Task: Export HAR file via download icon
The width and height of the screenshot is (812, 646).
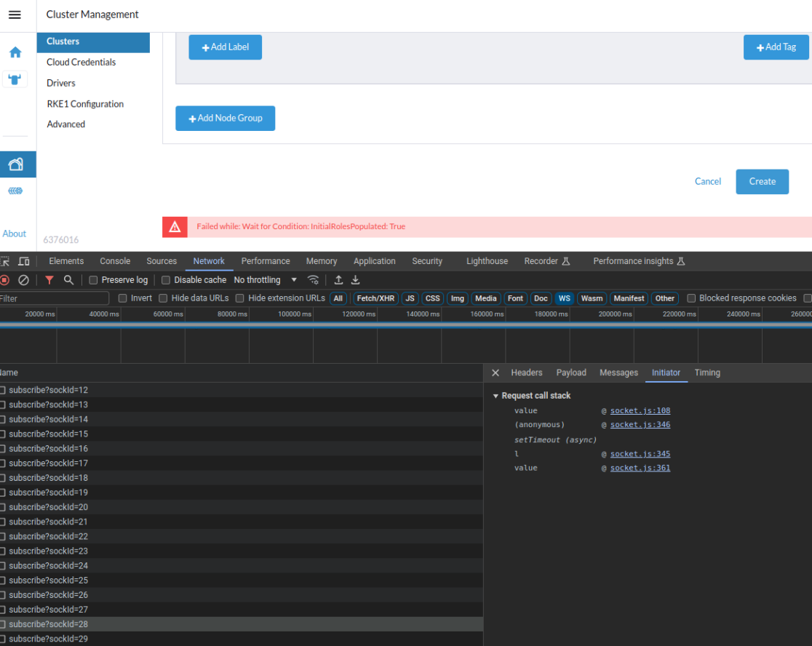Action: click(355, 279)
